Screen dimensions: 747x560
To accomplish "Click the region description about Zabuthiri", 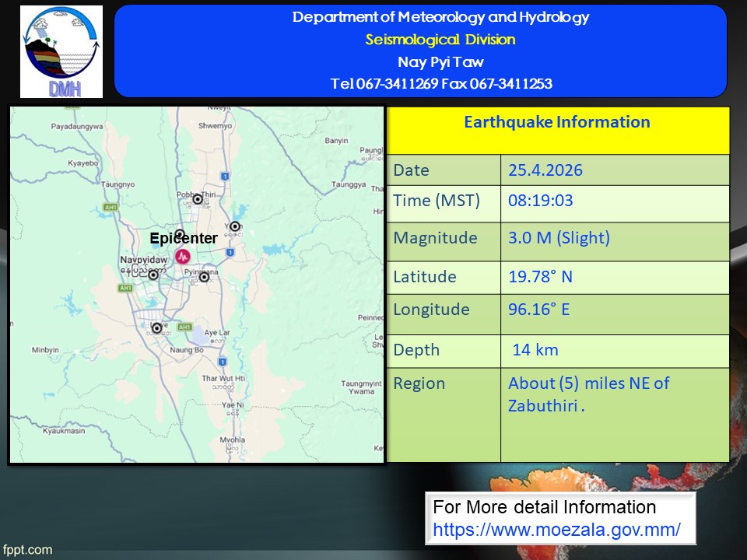I will point(587,394).
